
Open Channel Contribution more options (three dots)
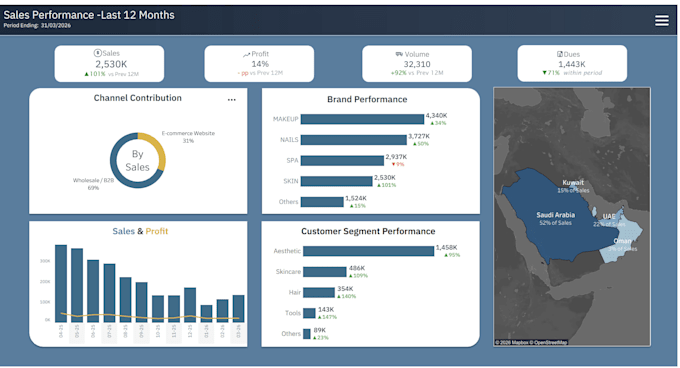coord(232,100)
